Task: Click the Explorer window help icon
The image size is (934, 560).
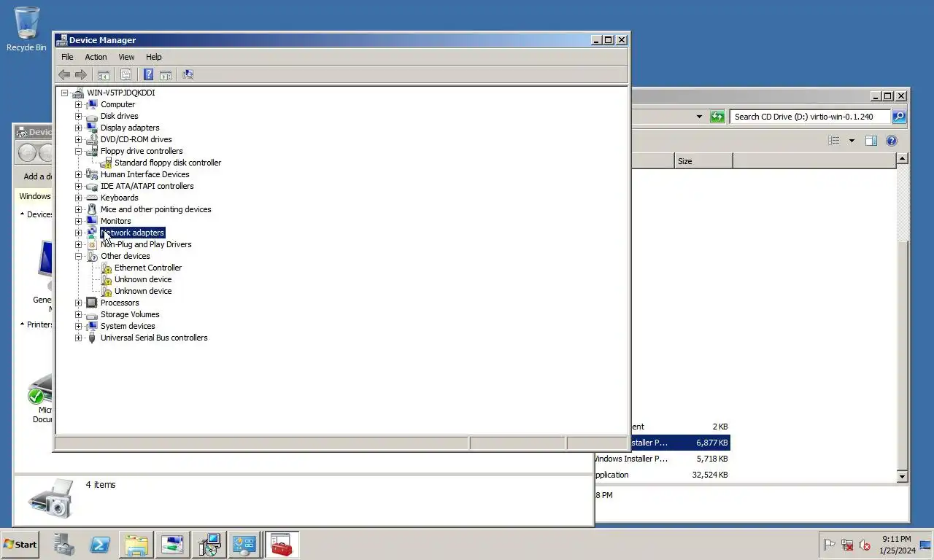Action: point(891,141)
